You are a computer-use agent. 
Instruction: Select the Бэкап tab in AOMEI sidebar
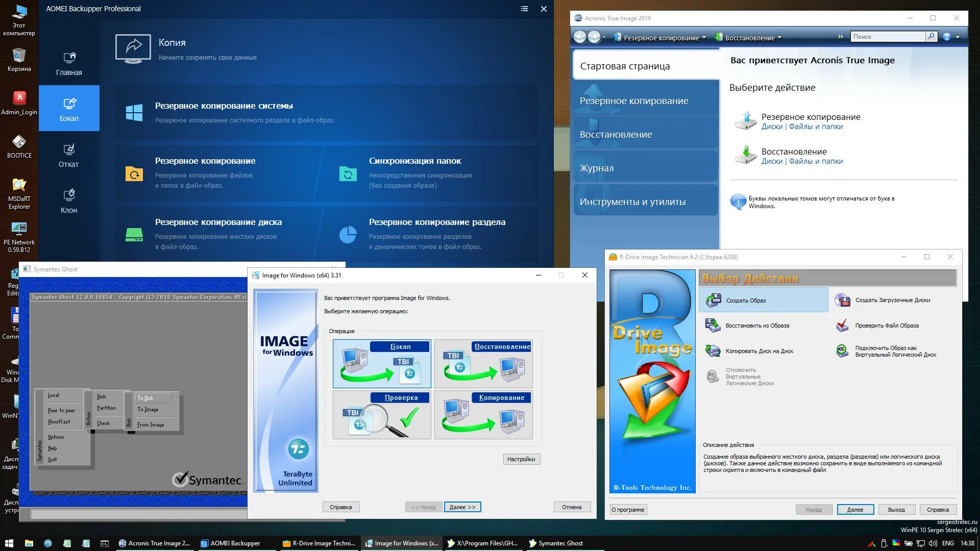69,108
